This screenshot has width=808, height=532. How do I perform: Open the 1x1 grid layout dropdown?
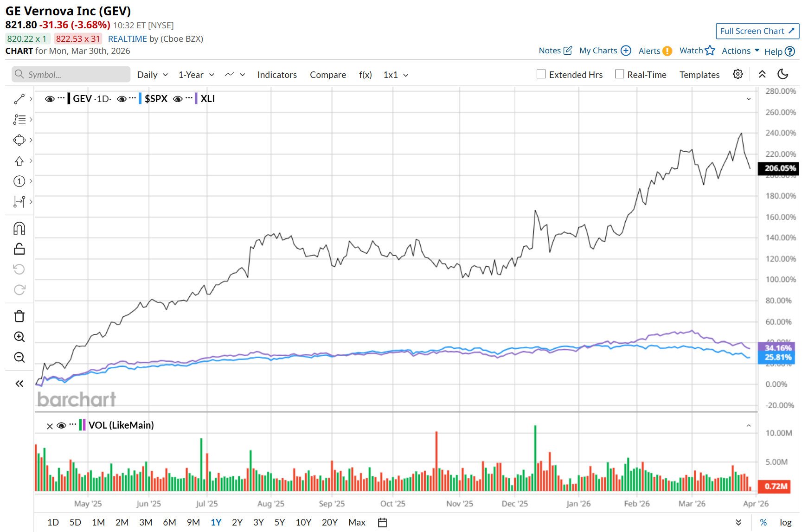click(x=396, y=75)
